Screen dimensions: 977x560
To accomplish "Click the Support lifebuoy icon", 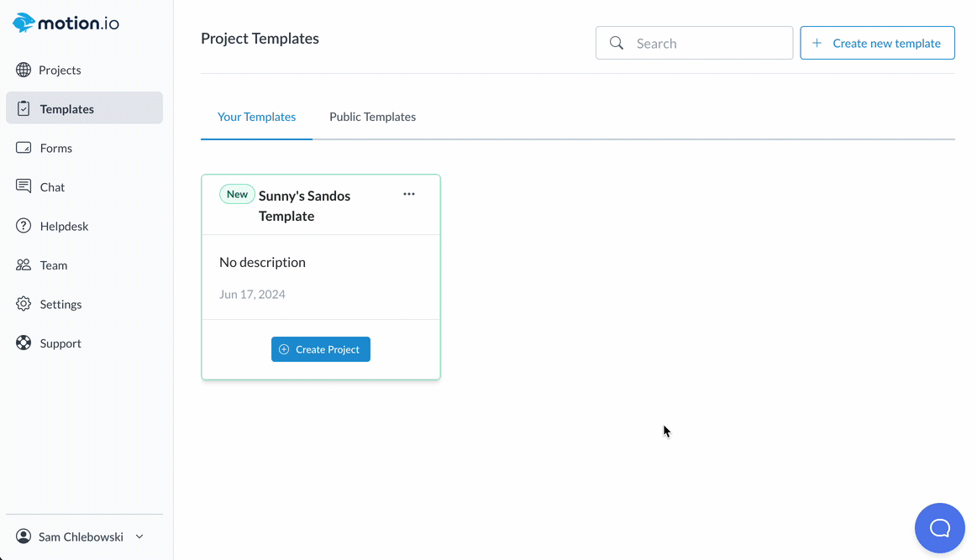I will pyautogui.click(x=24, y=343).
